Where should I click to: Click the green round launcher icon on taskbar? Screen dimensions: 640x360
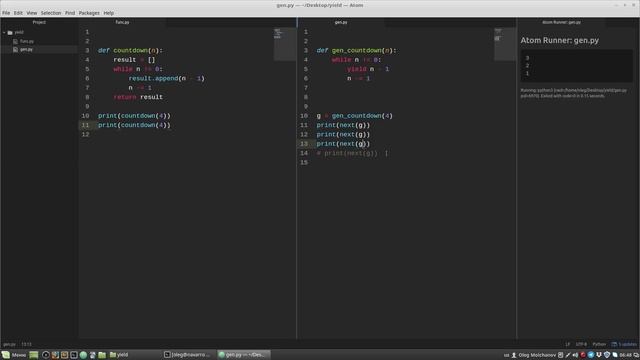(x=83, y=355)
